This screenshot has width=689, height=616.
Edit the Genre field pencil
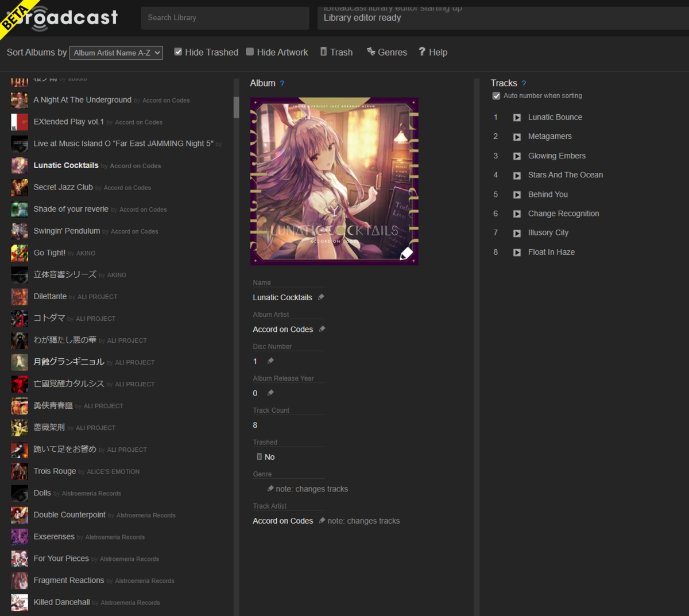pos(270,489)
